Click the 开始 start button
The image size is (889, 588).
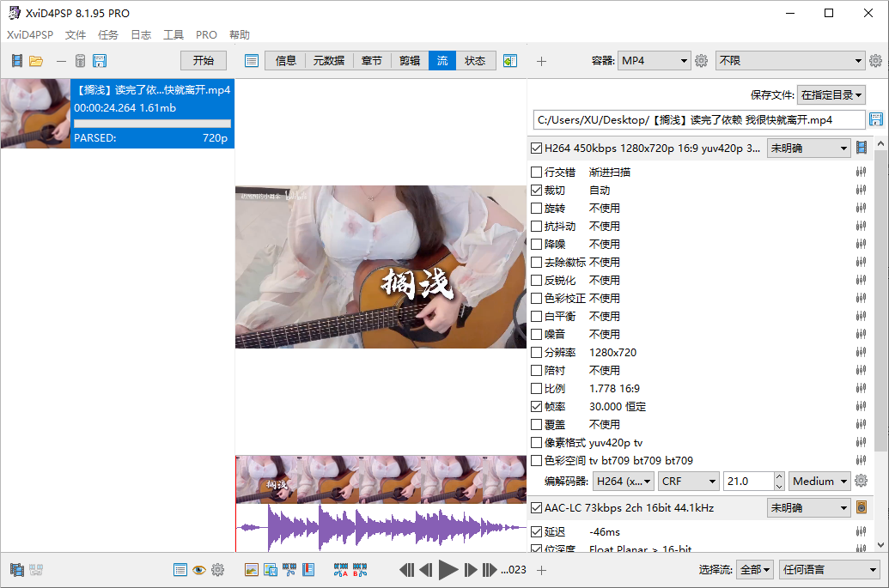(x=204, y=61)
